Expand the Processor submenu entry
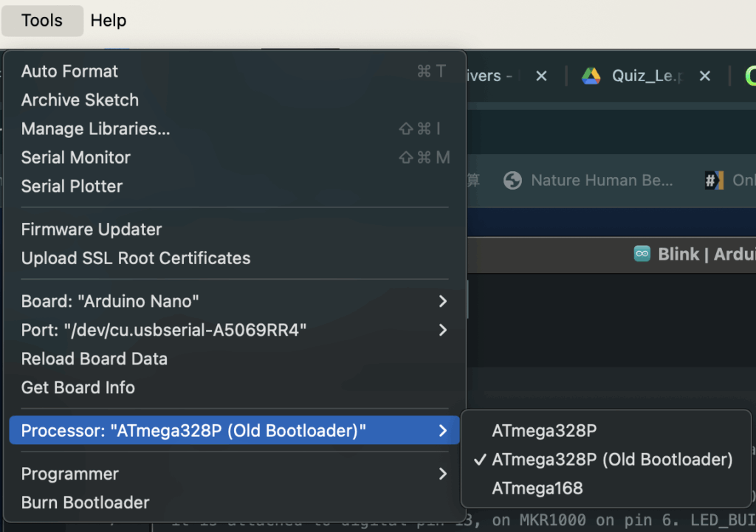The width and height of the screenshot is (756, 532). (234, 430)
